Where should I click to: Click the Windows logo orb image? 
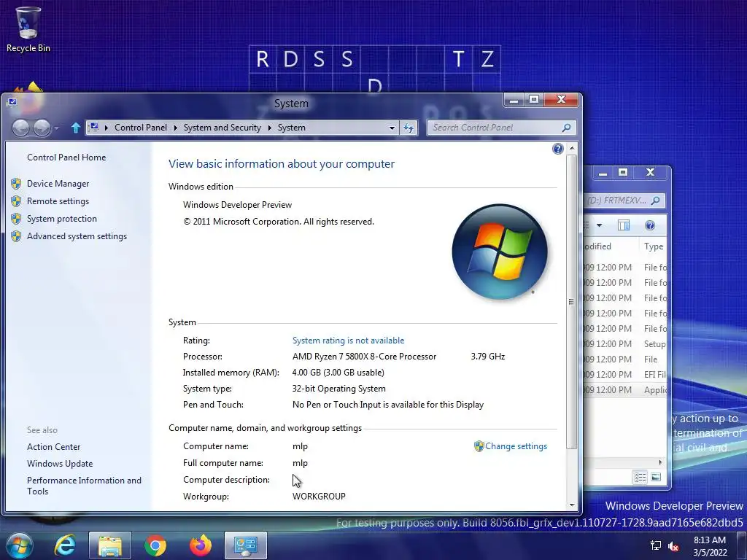[x=499, y=252]
